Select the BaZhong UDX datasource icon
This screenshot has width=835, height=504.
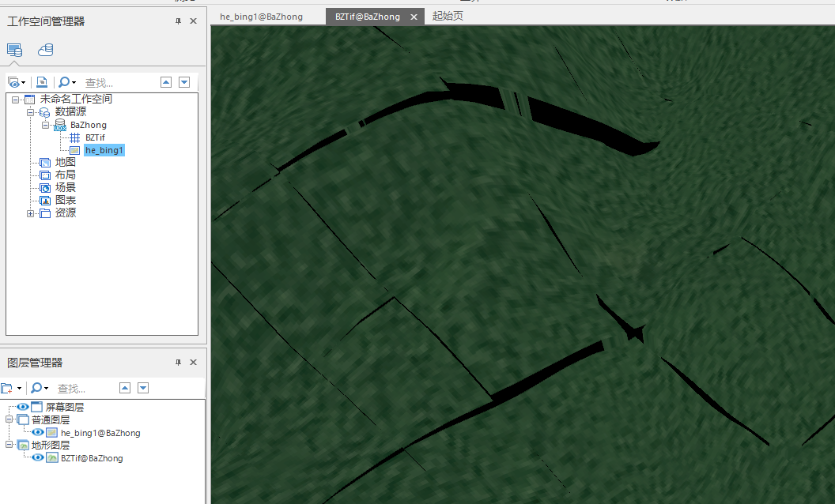click(x=60, y=125)
